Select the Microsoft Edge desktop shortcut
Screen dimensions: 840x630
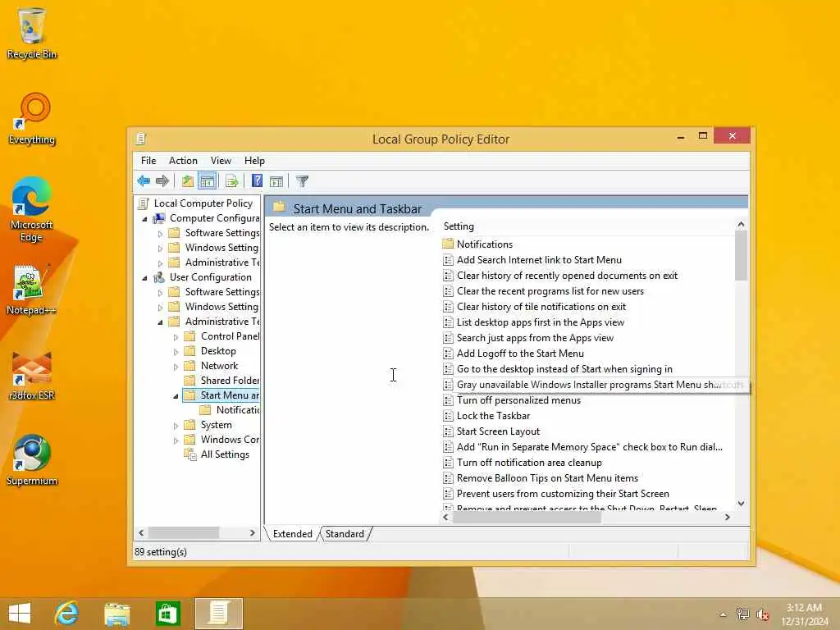[32, 209]
